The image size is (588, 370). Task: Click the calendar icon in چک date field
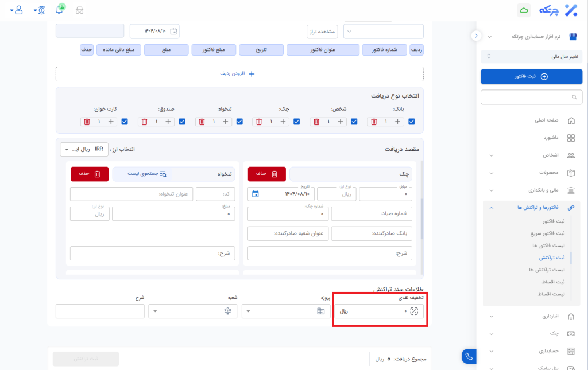click(256, 193)
